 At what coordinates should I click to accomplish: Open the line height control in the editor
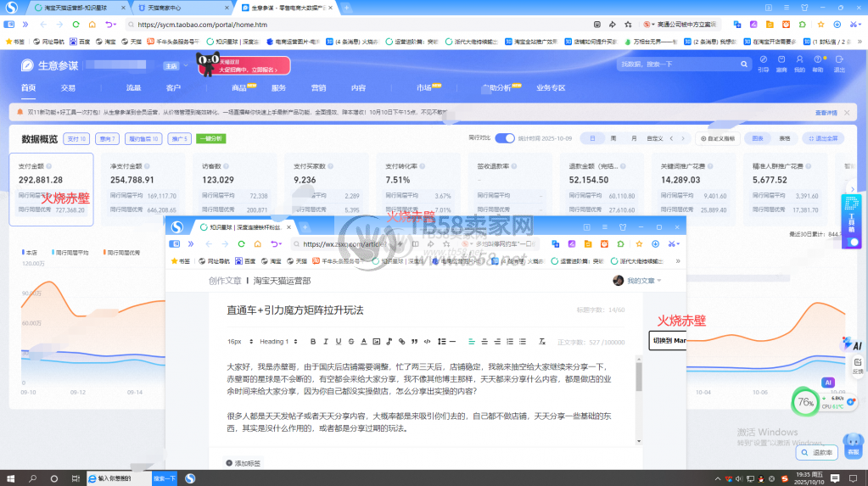coord(441,342)
